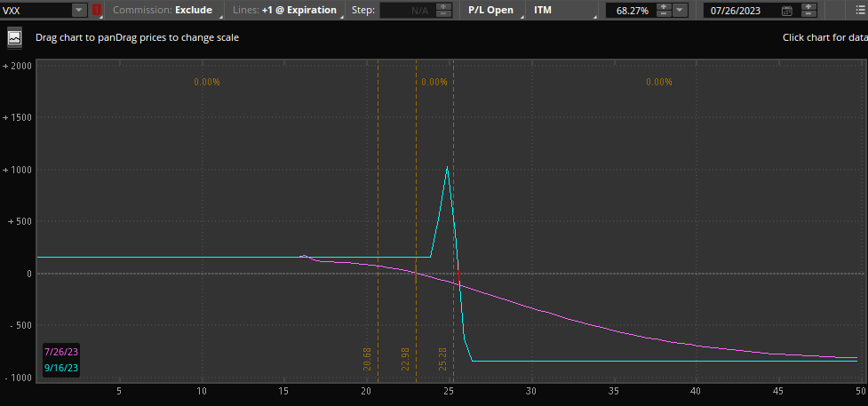Click the chart mode icon above the chart
The height and width of the screenshot is (406, 868).
coord(15,38)
